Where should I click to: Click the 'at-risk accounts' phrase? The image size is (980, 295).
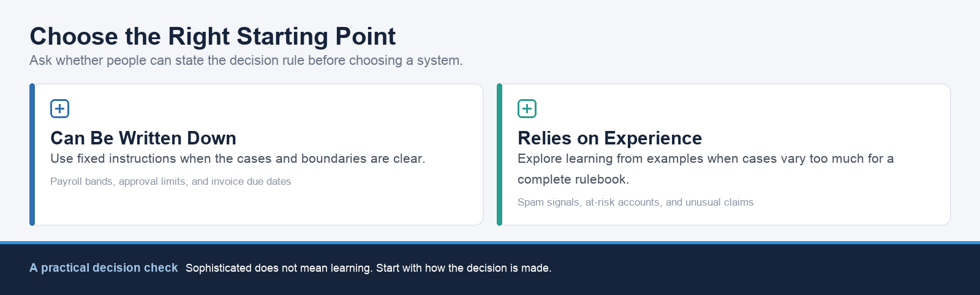pos(623,203)
